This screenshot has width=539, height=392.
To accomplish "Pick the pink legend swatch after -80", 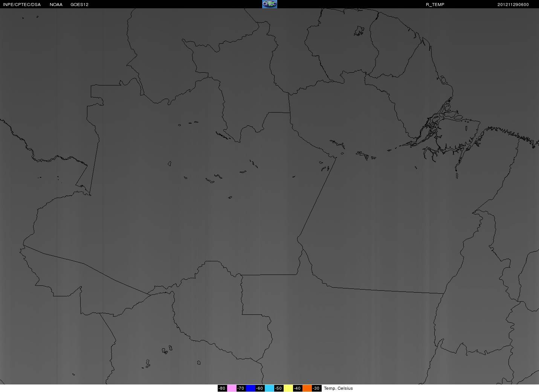I will tap(232, 388).
